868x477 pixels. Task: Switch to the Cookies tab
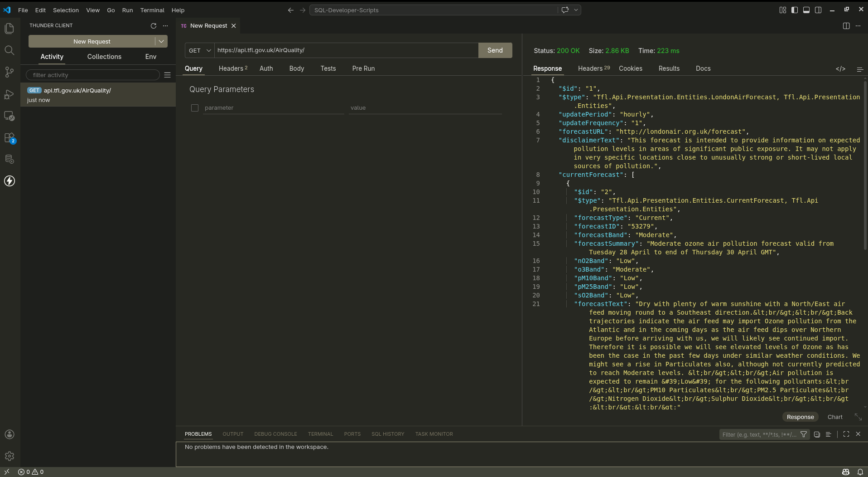(x=631, y=68)
